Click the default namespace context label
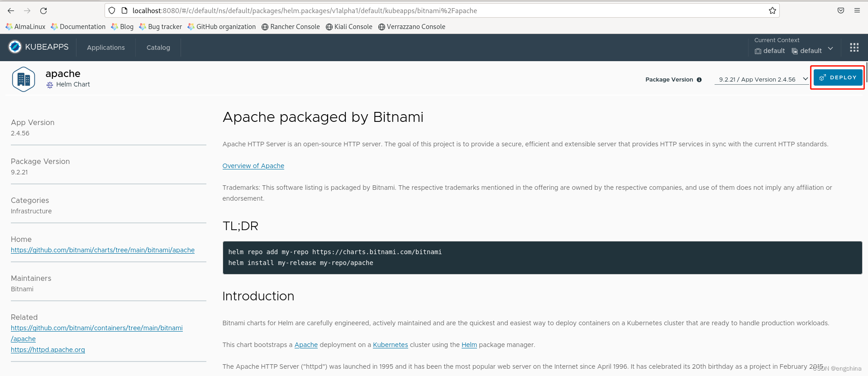This screenshot has width=868, height=376. tap(806, 51)
